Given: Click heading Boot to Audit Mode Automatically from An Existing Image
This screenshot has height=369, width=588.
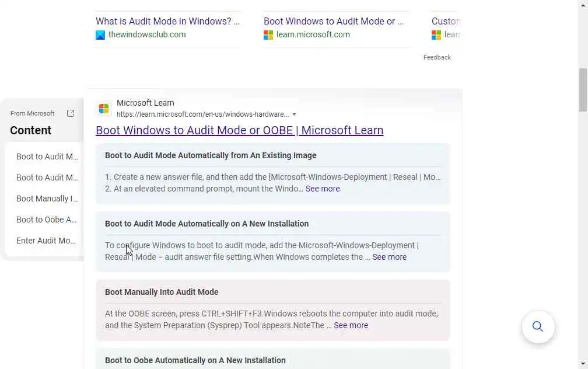Looking at the screenshot, I should click(x=211, y=155).
